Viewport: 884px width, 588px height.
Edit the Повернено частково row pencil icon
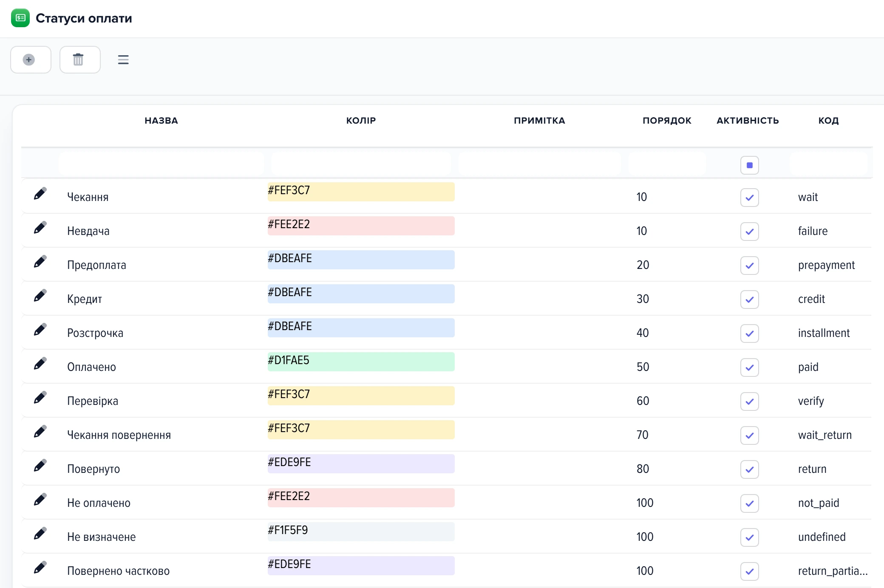pos(40,568)
